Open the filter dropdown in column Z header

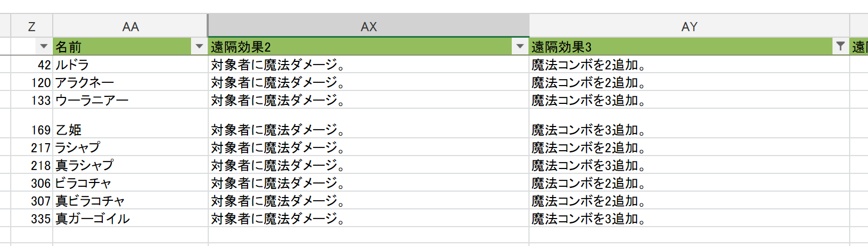point(44,47)
